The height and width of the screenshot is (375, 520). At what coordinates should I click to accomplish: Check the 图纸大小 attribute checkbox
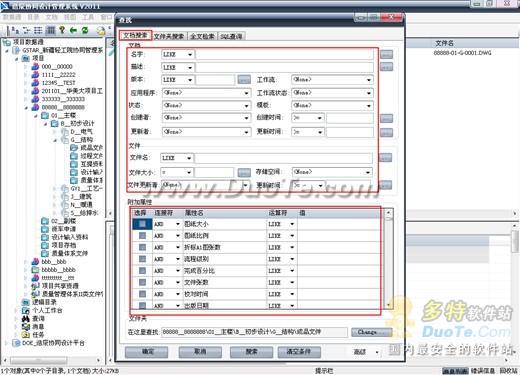tap(142, 224)
